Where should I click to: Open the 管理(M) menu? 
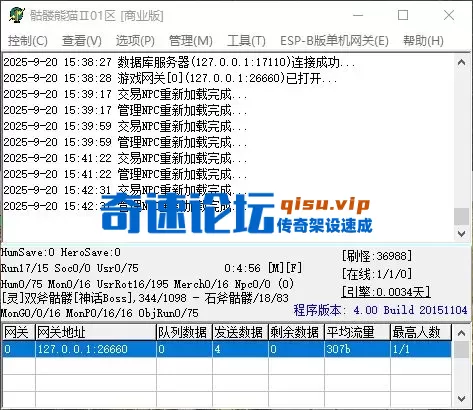coord(191,41)
